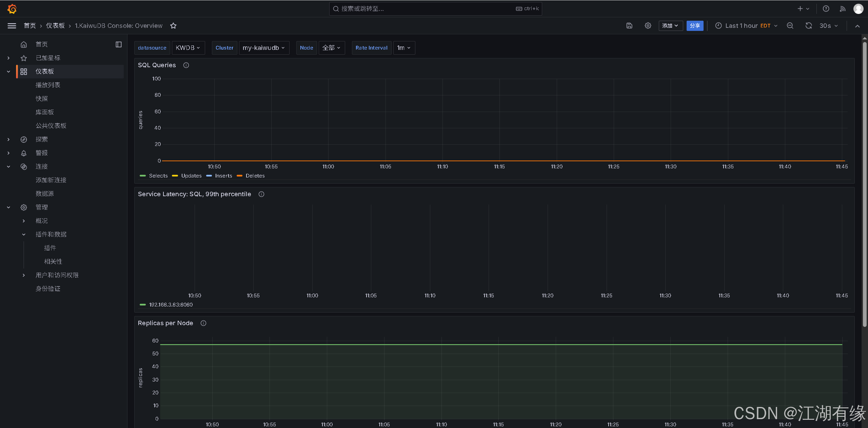The height and width of the screenshot is (428, 868).
Task: Open the user profile avatar
Action: coord(859,9)
